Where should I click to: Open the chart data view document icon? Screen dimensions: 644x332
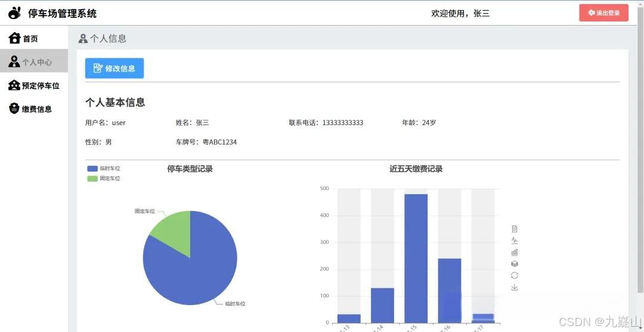pos(514,228)
